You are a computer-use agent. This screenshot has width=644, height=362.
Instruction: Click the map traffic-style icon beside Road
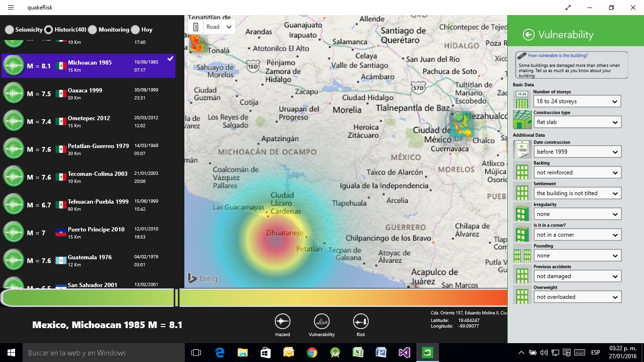[196, 27]
